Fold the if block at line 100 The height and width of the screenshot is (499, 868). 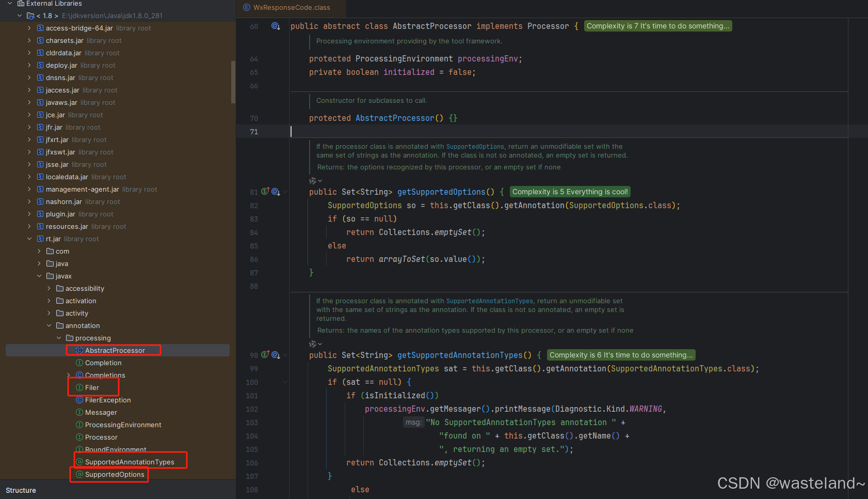click(x=285, y=382)
